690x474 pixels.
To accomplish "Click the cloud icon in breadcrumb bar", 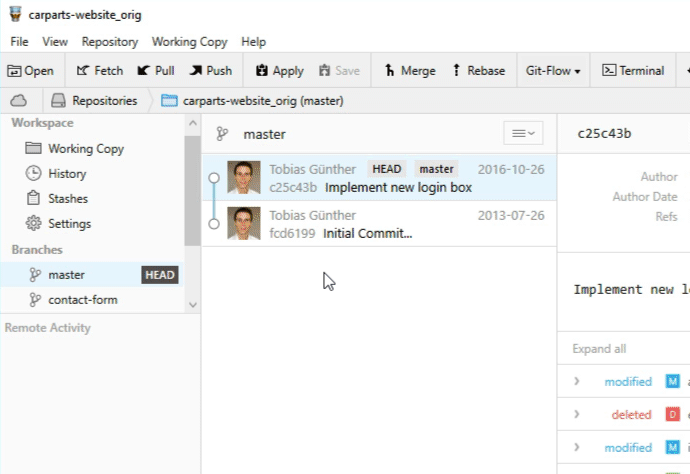I will (x=19, y=100).
